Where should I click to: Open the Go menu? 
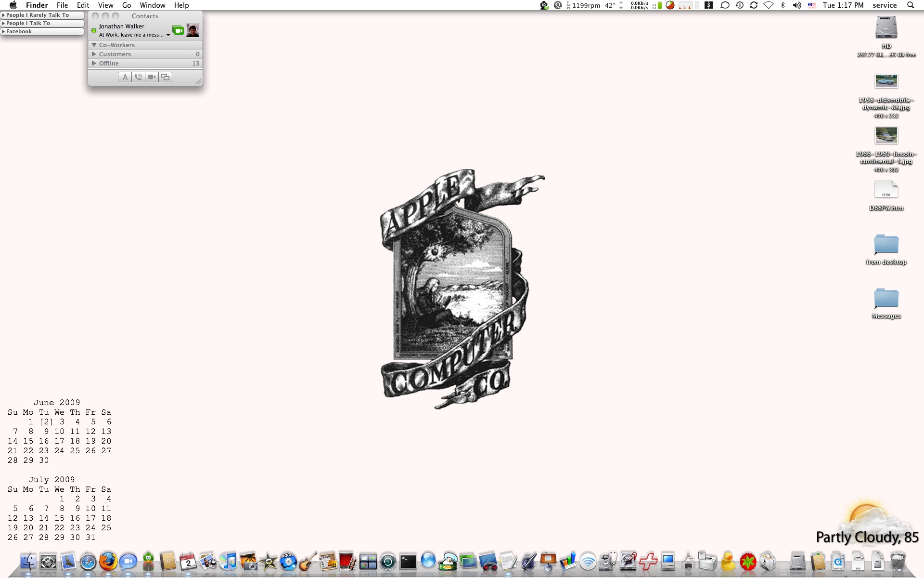(x=127, y=5)
